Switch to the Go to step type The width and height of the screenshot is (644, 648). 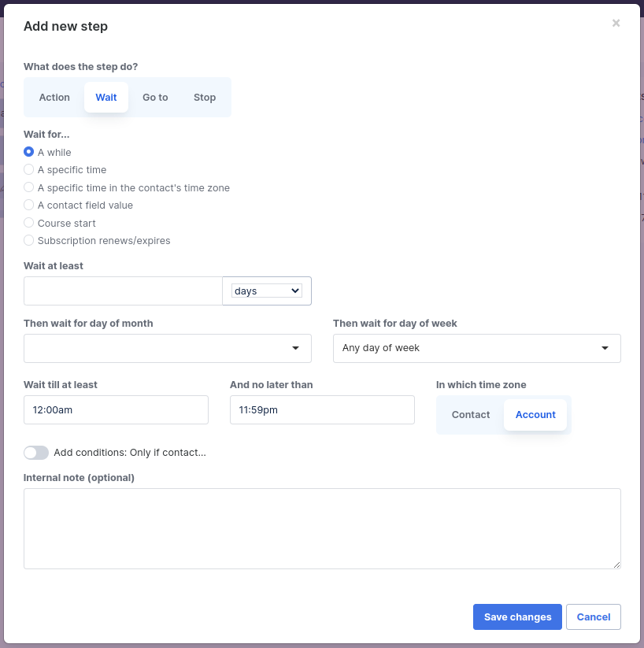155,98
